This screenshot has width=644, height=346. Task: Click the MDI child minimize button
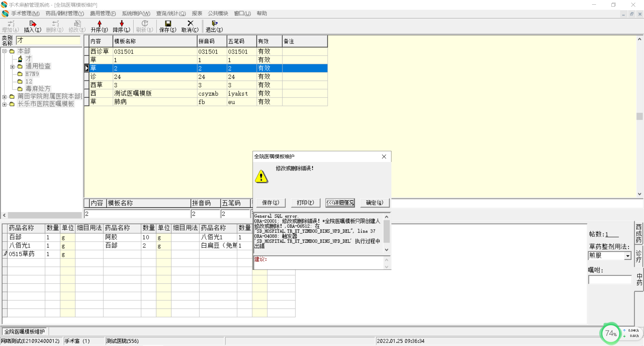click(x=624, y=14)
